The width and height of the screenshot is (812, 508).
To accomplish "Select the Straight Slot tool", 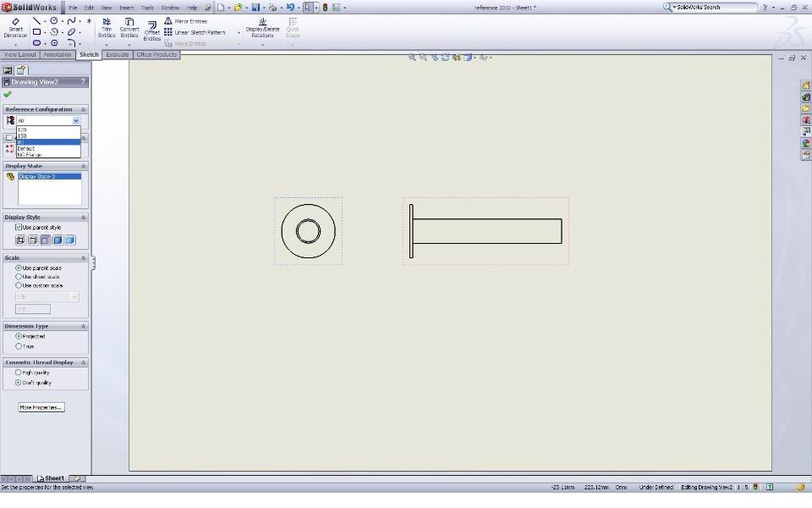I will [x=36, y=43].
